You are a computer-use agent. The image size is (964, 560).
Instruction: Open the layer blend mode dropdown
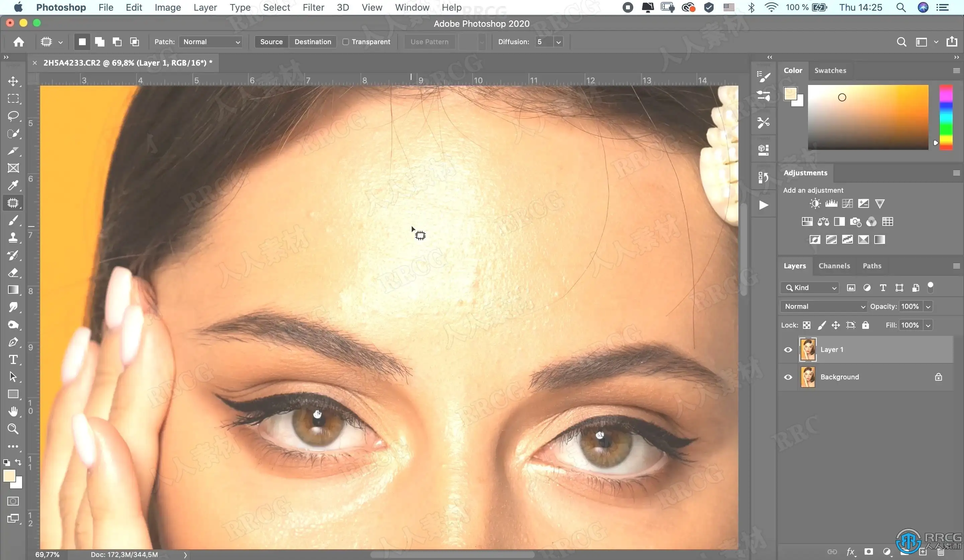click(823, 306)
